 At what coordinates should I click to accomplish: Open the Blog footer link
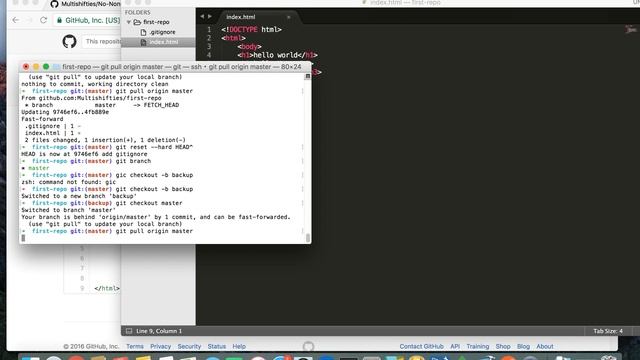(523, 346)
